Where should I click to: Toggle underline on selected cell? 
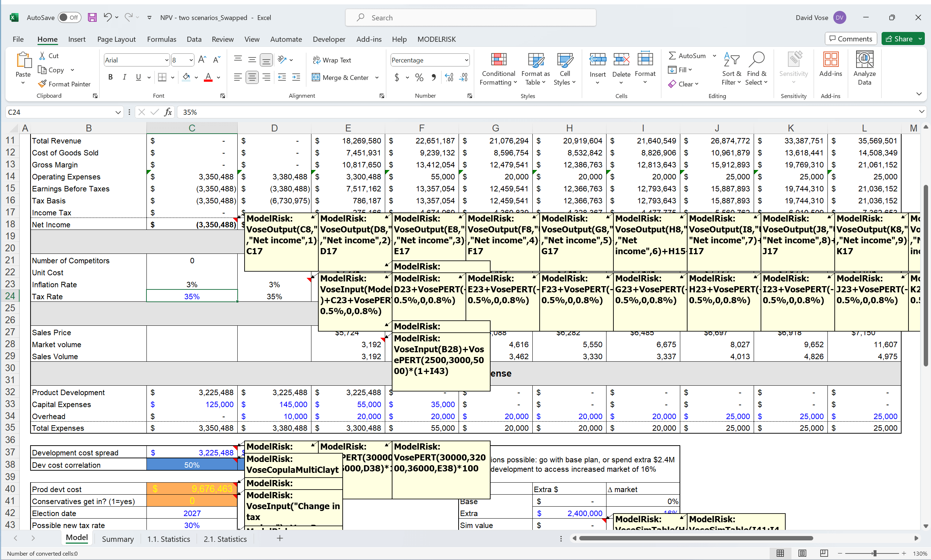pyautogui.click(x=138, y=77)
